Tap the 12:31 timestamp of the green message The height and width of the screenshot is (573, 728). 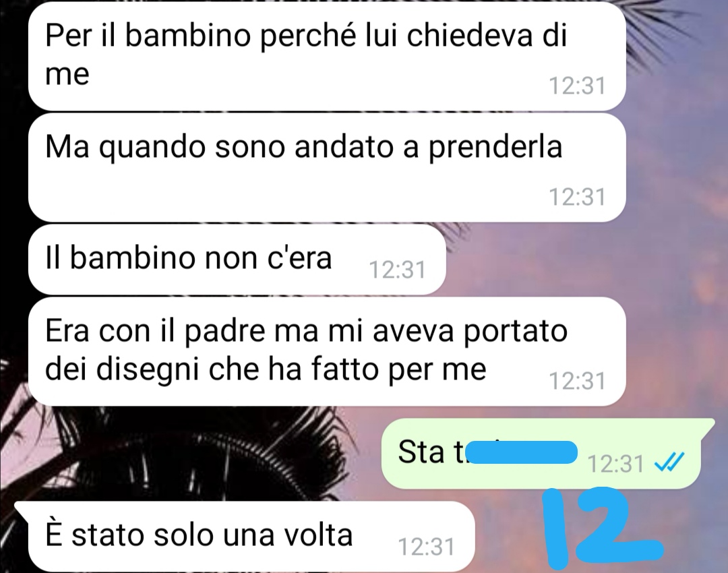615,463
